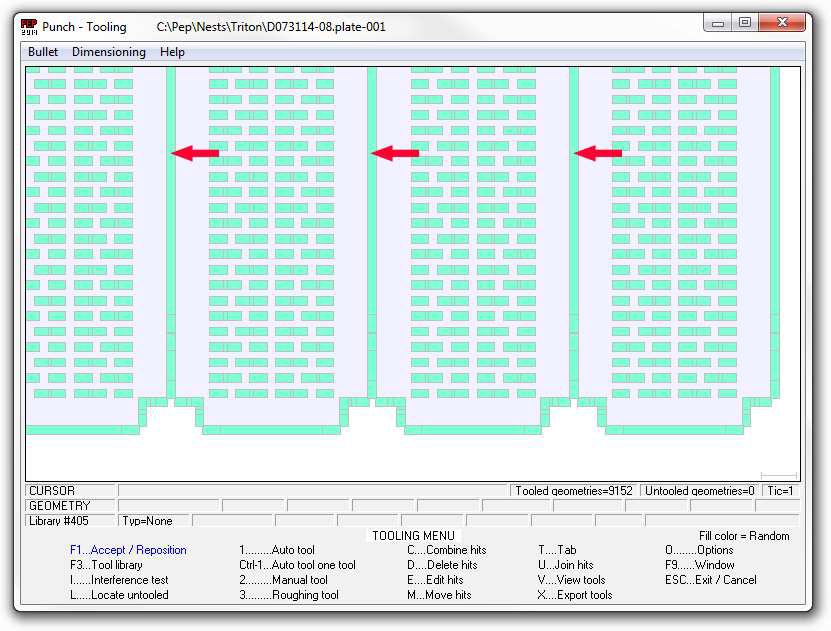Image resolution: width=831 pixels, height=631 pixels.
Task: Click the first red arrow marker on the plate
Action: click(195, 152)
